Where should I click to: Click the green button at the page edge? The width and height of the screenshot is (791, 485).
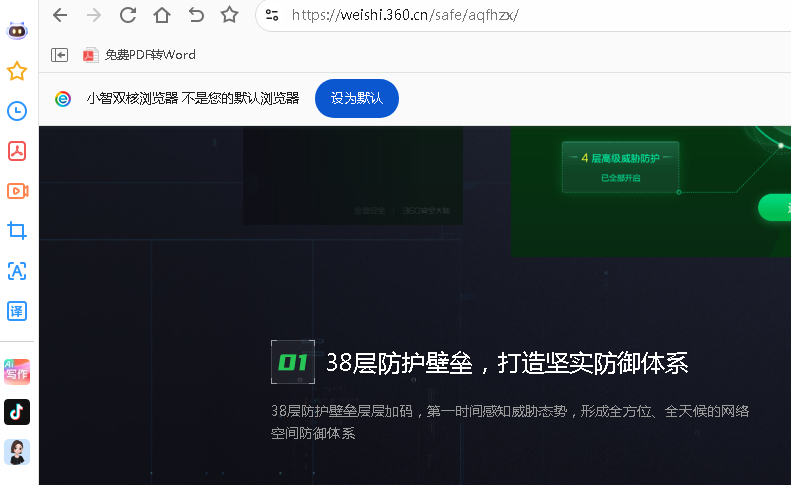coord(775,207)
